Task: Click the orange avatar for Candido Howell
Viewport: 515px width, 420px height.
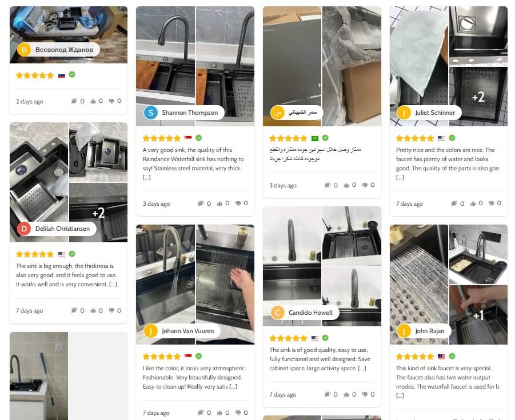Action: 278,313
